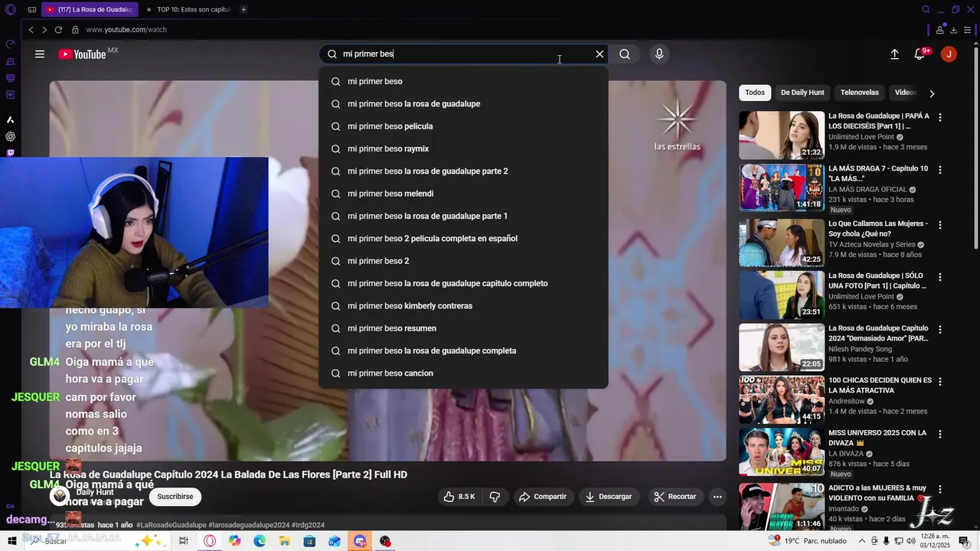Open PAPÁ A LOS DIECISÉIS video thumbnail
The height and width of the screenshot is (551, 980).
pyautogui.click(x=782, y=135)
